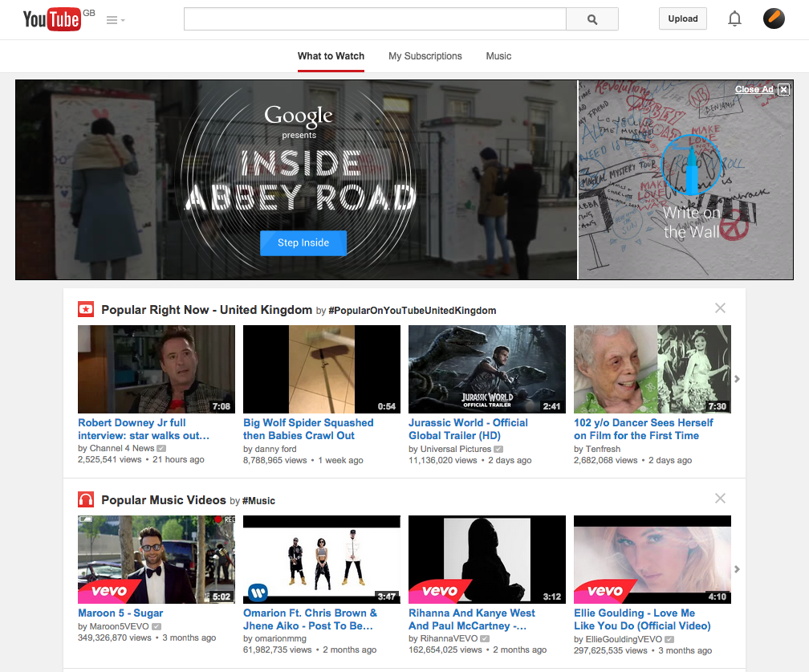Viewport: 809px width, 672px height.
Task: Switch to the Music tab
Action: (498, 56)
